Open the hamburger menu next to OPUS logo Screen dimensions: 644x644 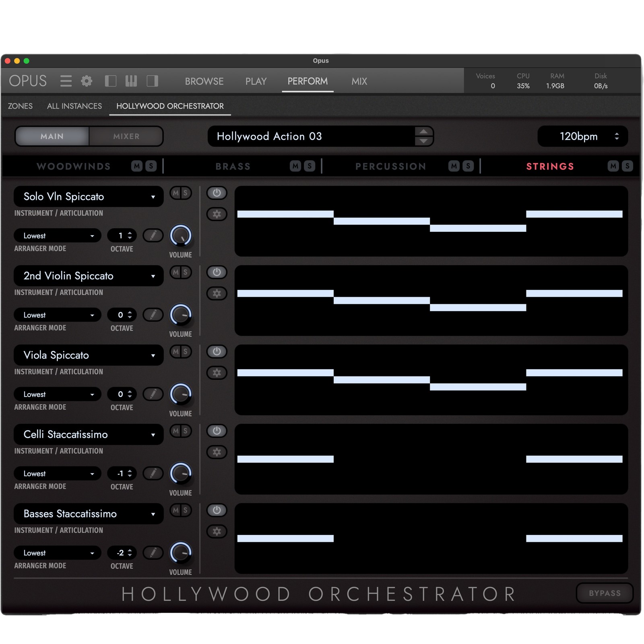[x=66, y=81]
